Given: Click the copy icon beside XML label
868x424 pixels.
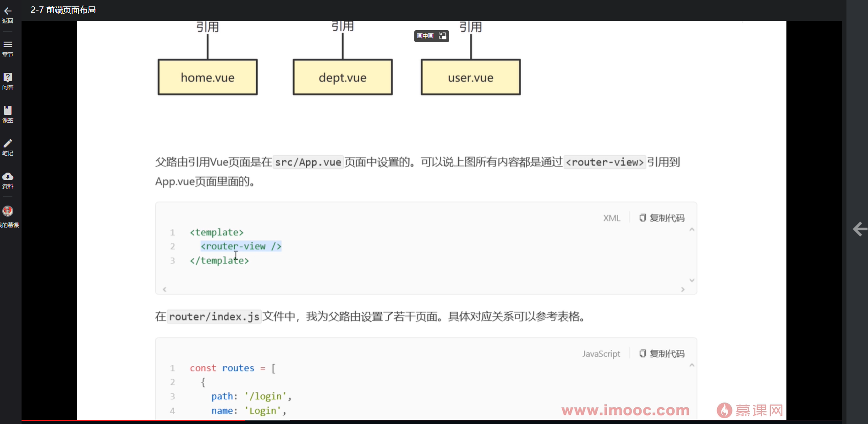Looking at the screenshot, I should click(x=642, y=217).
